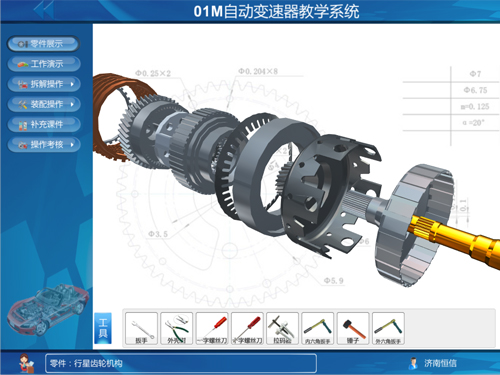Open the 零件展示 parts display menu

pos(43,44)
